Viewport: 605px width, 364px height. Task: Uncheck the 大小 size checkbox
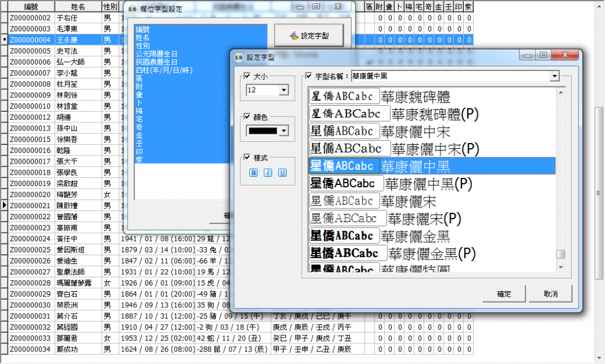tap(248, 76)
